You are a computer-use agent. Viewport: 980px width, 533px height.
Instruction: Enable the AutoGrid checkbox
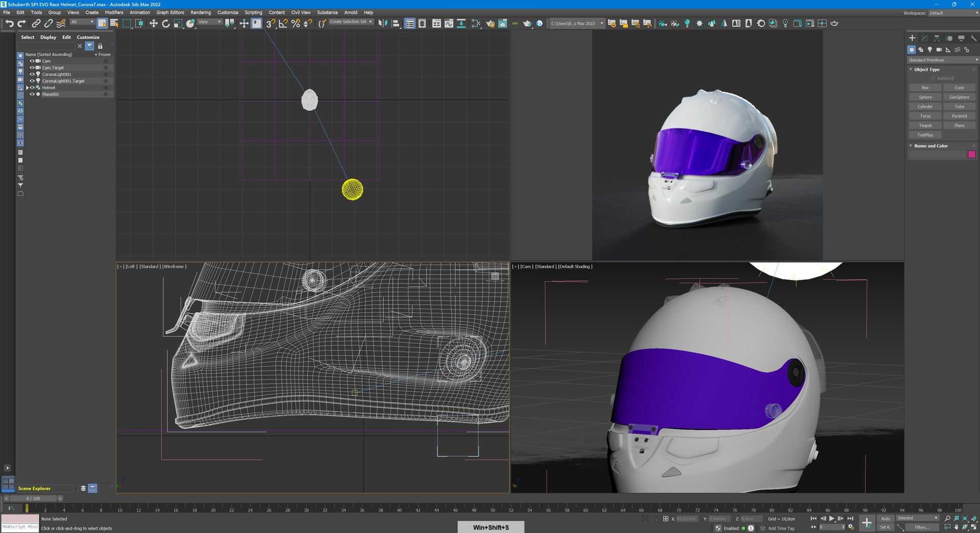click(934, 79)
